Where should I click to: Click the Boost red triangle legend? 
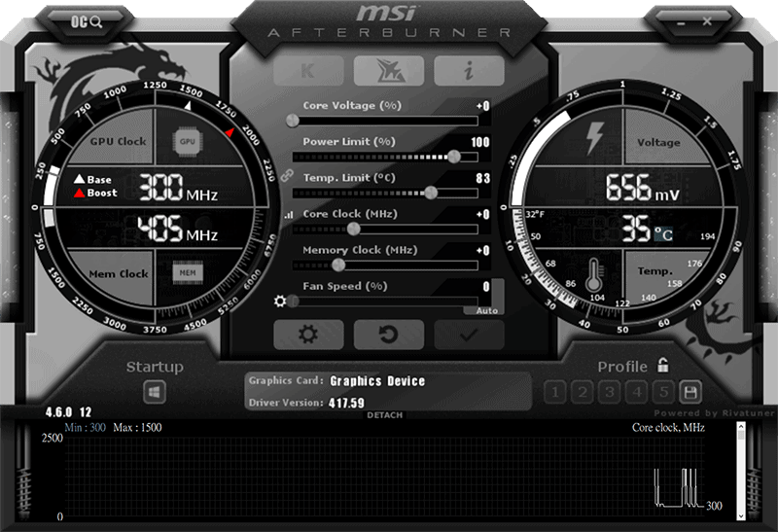[x=79, y=193]
